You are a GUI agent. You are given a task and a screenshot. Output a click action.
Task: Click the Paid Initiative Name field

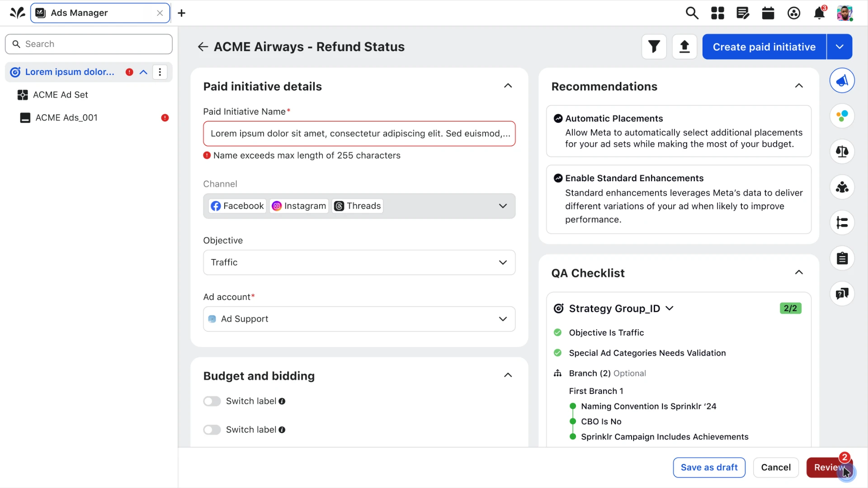[x=359, y=134]
